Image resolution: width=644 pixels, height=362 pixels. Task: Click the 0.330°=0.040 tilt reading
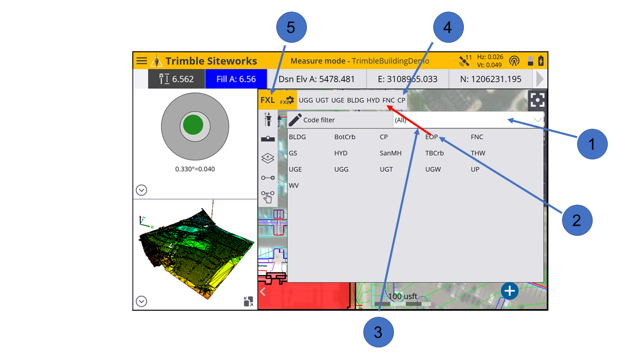(195, 169)
